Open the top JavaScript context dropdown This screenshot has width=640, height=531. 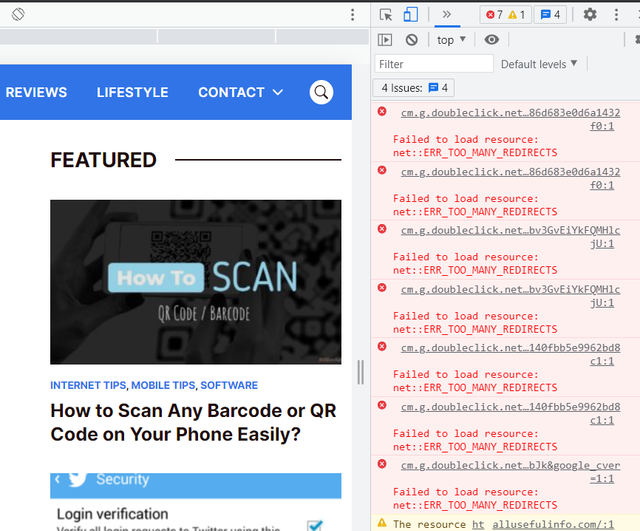(451, 40)
